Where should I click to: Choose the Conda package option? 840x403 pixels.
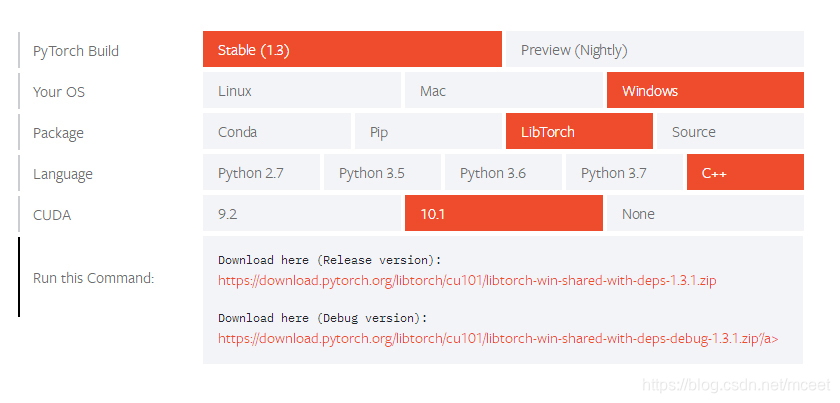[276, 131]
